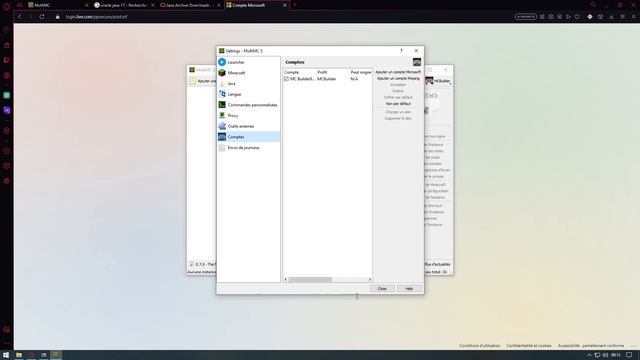Viewport: 640px width, 360px height.
Task: Select the Minecraft block icon in settings
Action: [222, 73]
